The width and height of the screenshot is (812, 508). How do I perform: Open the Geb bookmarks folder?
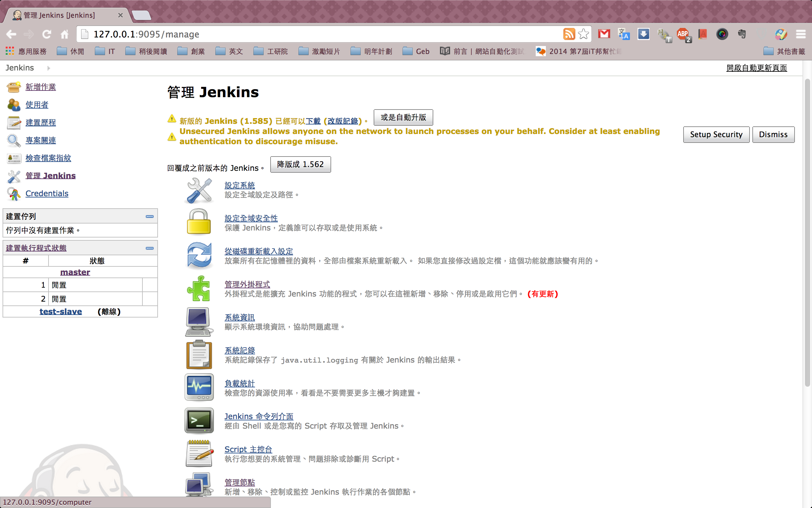tap(416, 51)
